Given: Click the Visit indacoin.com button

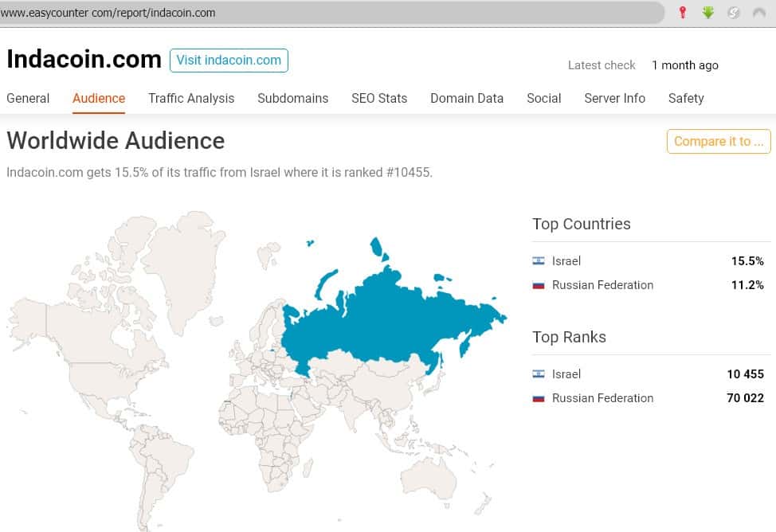Looking at the screenshot, I should point(229,61).
